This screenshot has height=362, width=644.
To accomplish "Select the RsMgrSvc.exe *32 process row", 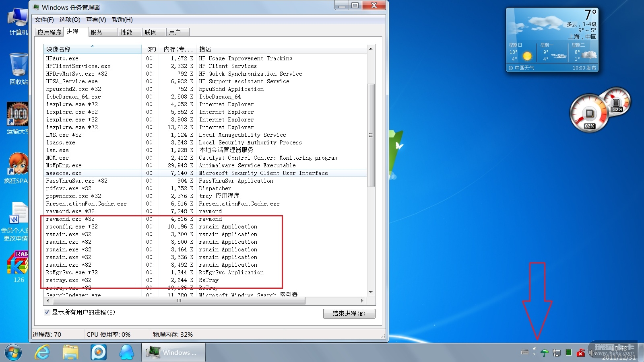I will click(x=205, y=272).
